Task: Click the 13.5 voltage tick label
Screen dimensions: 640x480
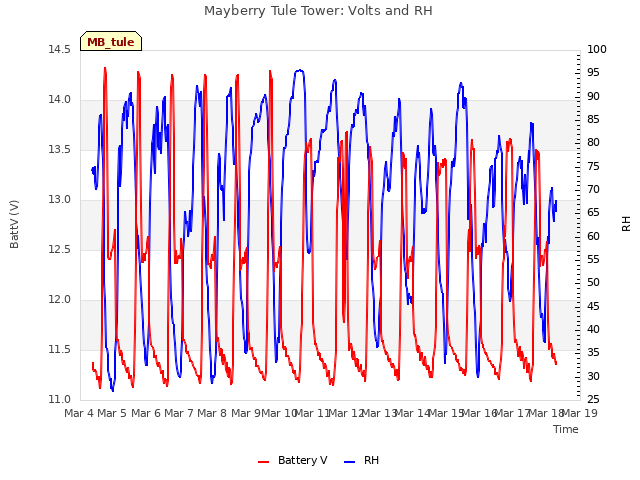Action: click(x=59, y=149)
